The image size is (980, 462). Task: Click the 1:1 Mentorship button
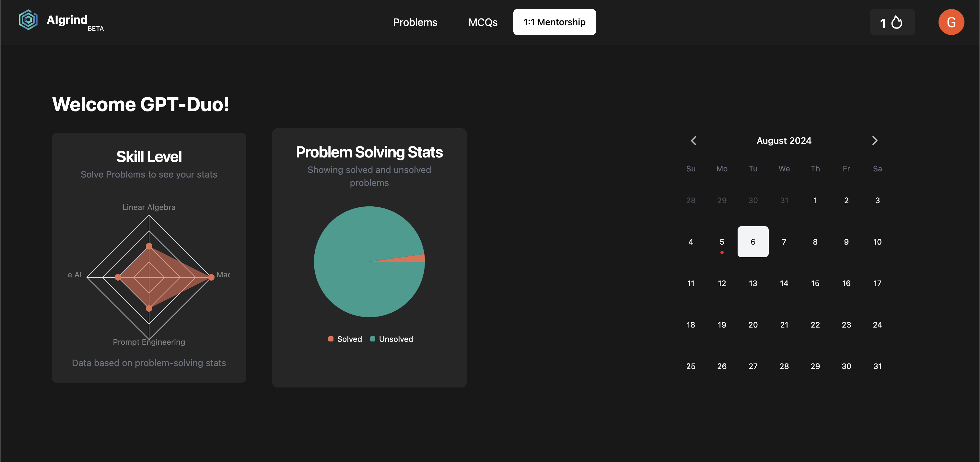tap(554, 22)
